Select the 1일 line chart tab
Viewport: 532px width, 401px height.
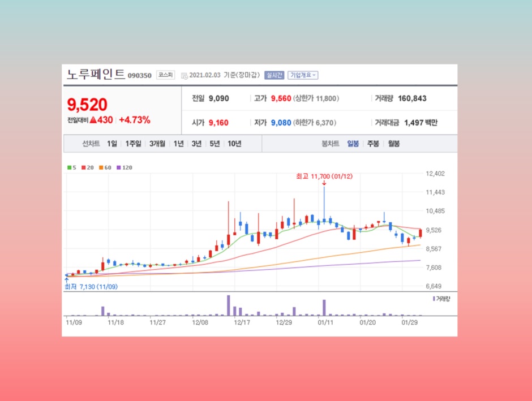pos(112,144)
